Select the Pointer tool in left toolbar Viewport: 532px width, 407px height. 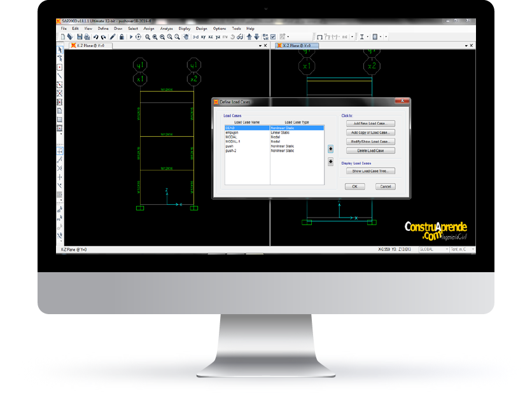[60, 50]
